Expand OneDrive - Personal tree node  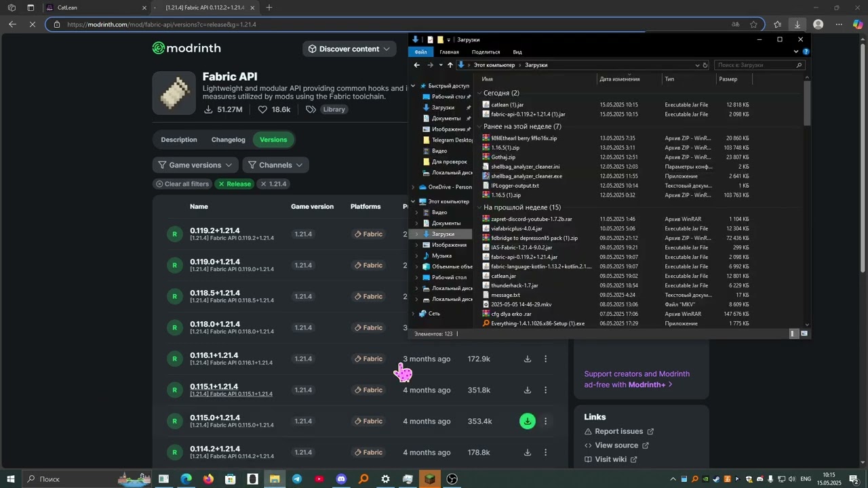click(413, 187)
